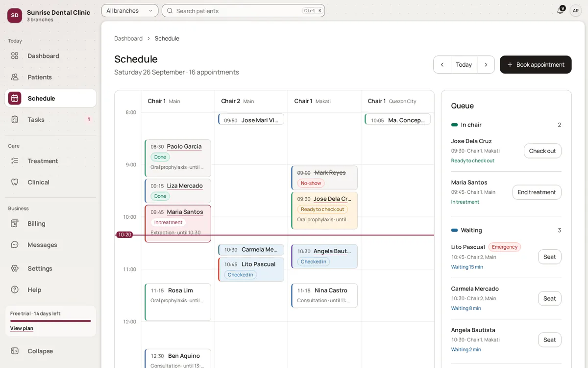Collapse the sidebar
This screenshot has width=588, height=368.
[x=50, y=351]
